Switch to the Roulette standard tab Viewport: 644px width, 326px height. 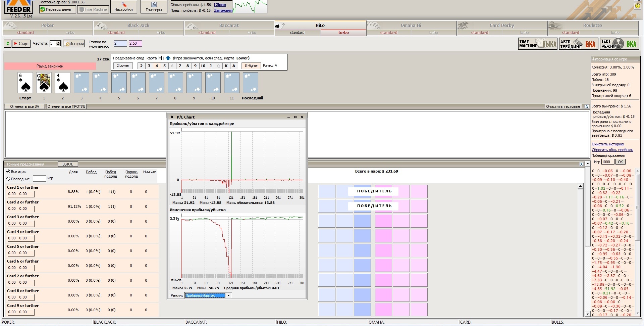pos(570,33)
